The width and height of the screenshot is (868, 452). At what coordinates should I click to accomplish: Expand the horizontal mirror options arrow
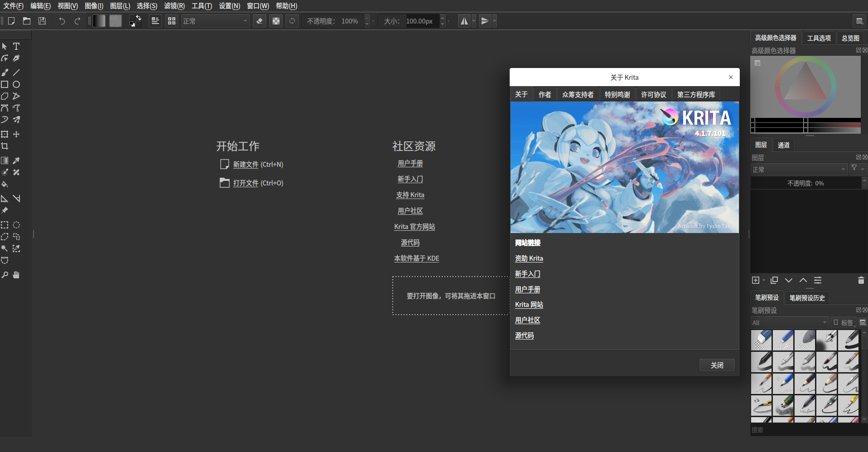point(474,21)
